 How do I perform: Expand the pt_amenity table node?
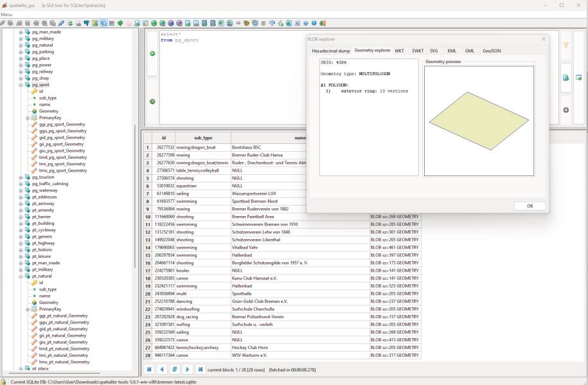point(21,210)
